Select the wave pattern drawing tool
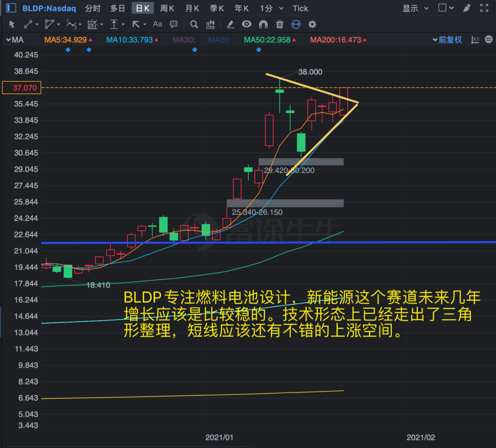Viewport: 496px width, 448px height. coord(71,24)
